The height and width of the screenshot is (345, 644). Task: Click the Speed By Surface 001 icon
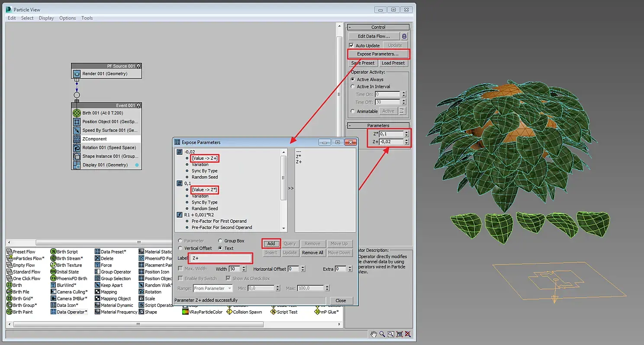point(77,130)
